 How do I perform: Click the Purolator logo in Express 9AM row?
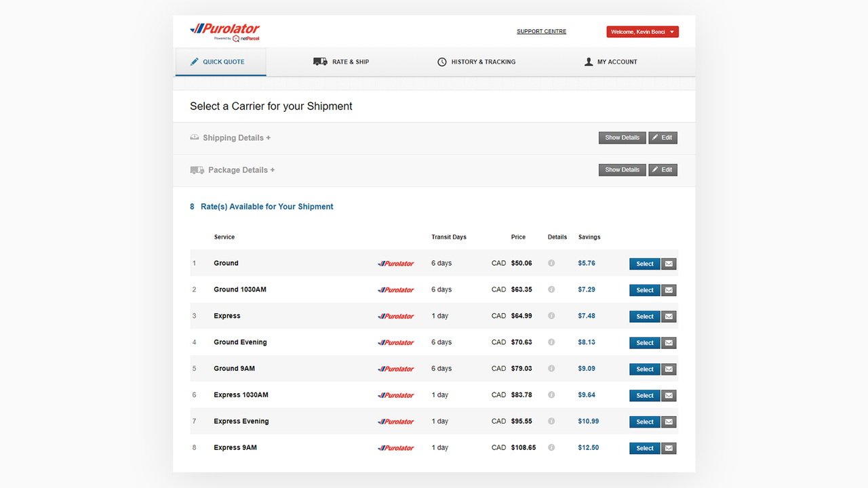pos(396,448)
